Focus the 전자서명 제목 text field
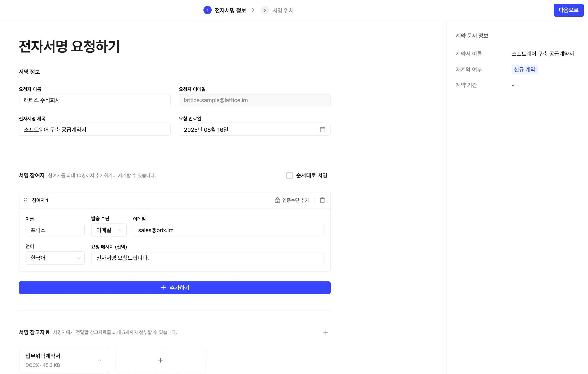Screen dimensions: 588x374 tap(94, 130)
